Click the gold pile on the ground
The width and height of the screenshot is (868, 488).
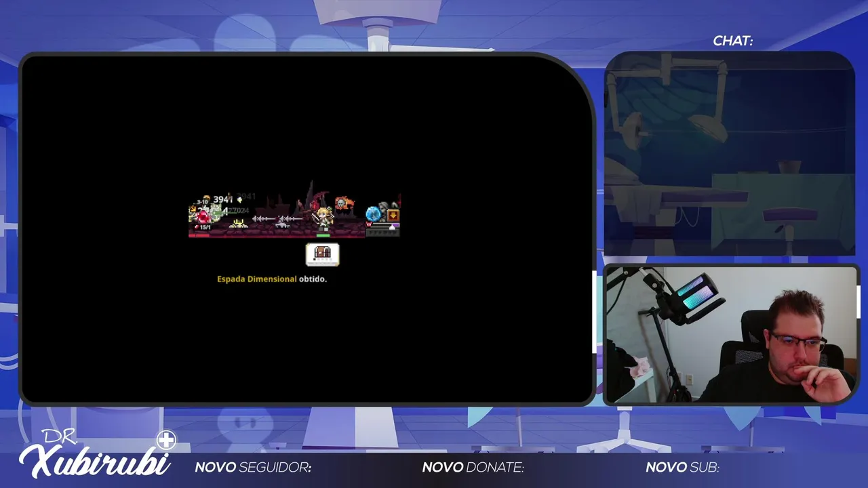[x=238, y=223]
